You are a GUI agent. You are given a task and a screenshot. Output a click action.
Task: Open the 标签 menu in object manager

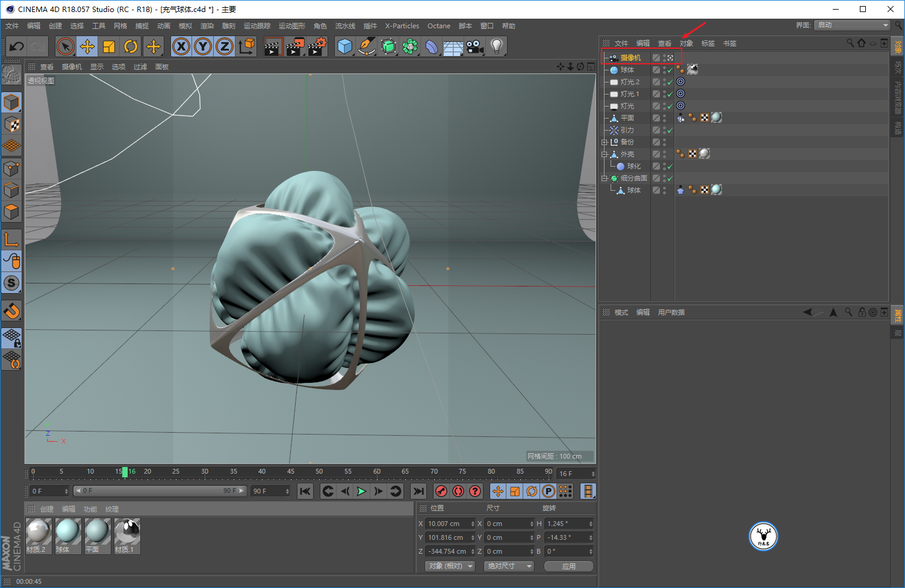click(708, 43)
